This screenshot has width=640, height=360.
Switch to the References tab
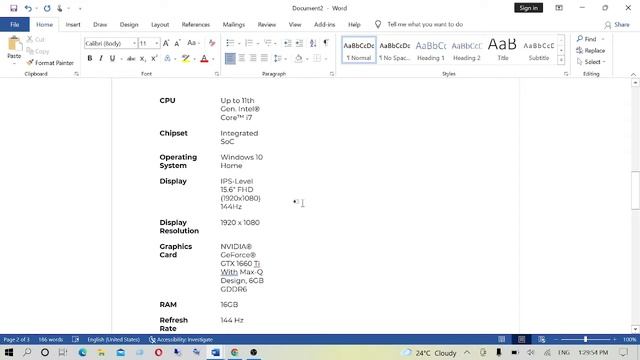click(196, 24)
